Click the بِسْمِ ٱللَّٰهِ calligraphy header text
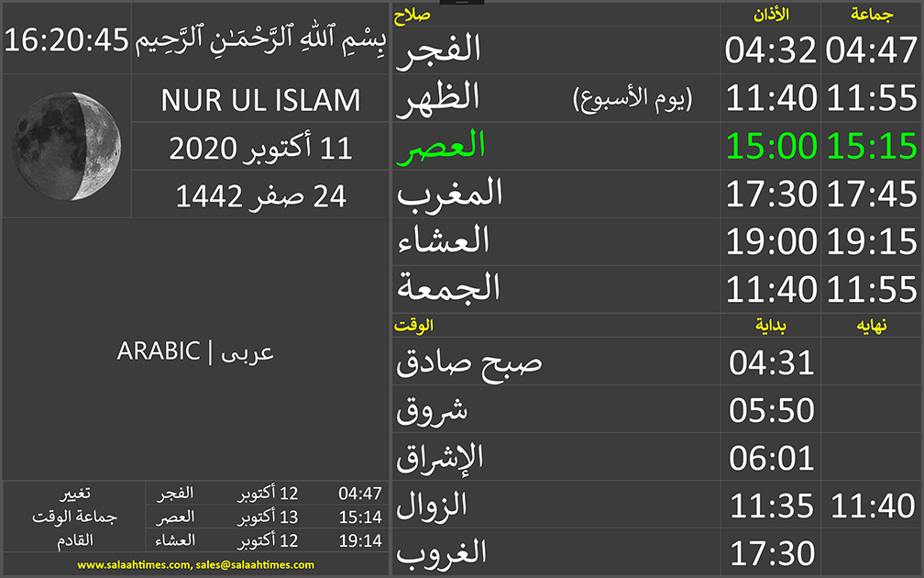The width and height of the screenshot is (924, 578). click(x=260, y=39)
